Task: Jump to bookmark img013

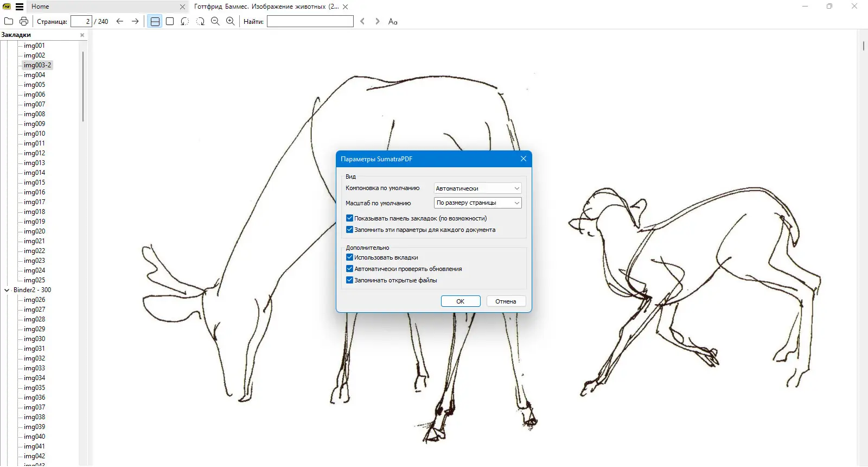Action: [x=34, y=163]
